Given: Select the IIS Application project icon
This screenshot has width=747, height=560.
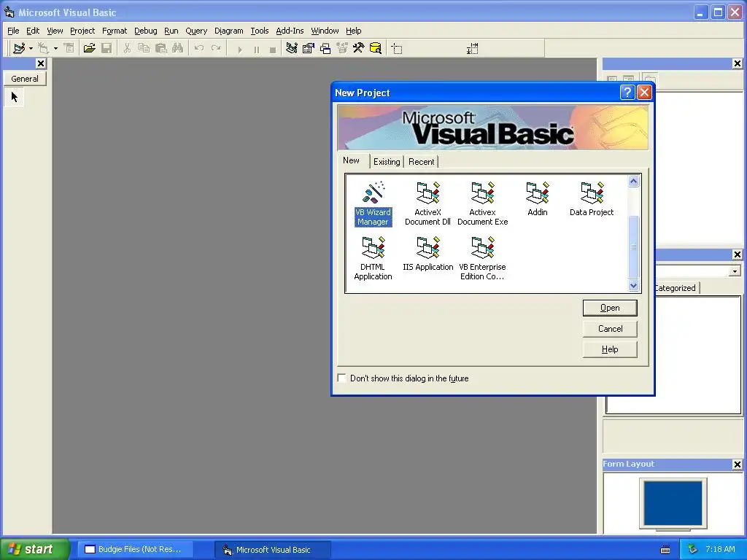Looking at the screenshot, I should (x=427, y=254).
